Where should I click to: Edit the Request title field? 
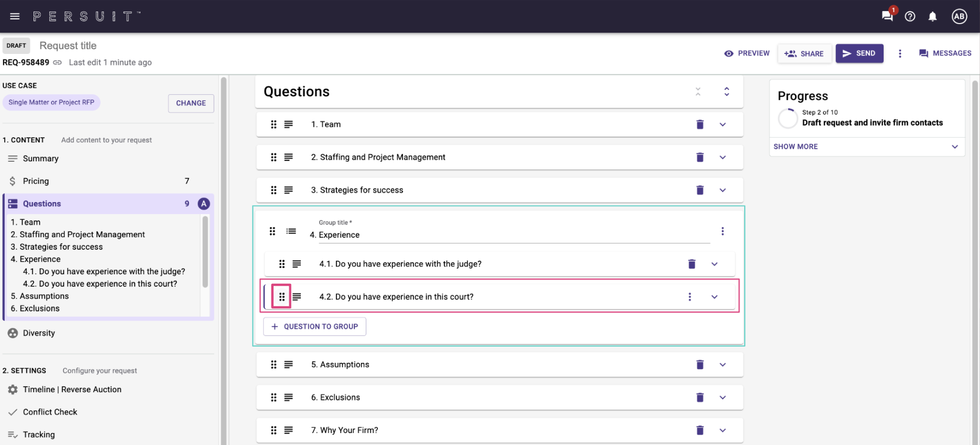click(x=68, y=46)
